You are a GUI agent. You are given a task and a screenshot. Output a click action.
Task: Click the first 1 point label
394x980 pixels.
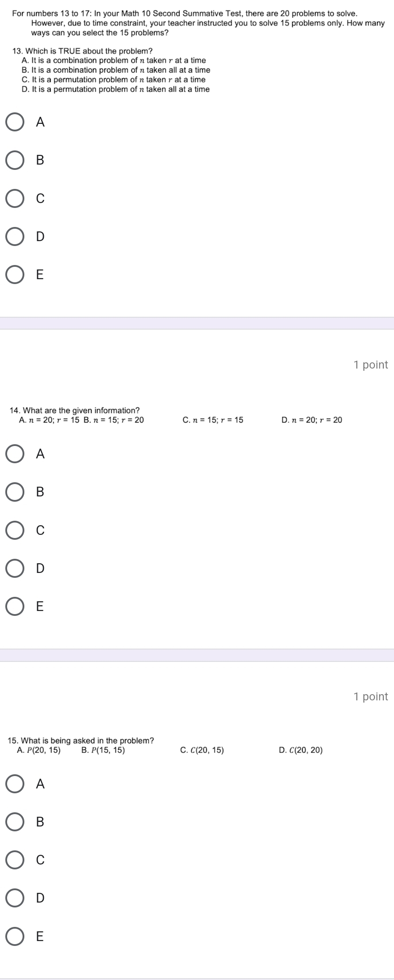coord(371,365)
